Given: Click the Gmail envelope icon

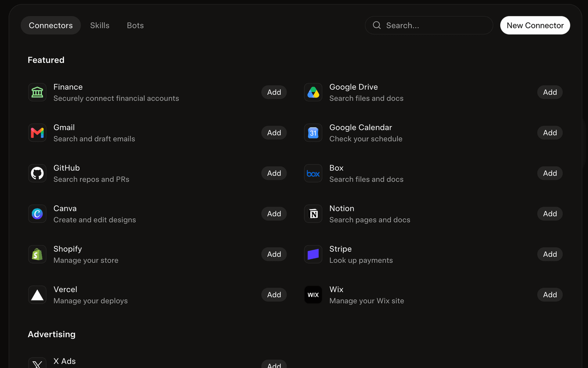Looking at the screenshot, I should click(x=37, y=133).
